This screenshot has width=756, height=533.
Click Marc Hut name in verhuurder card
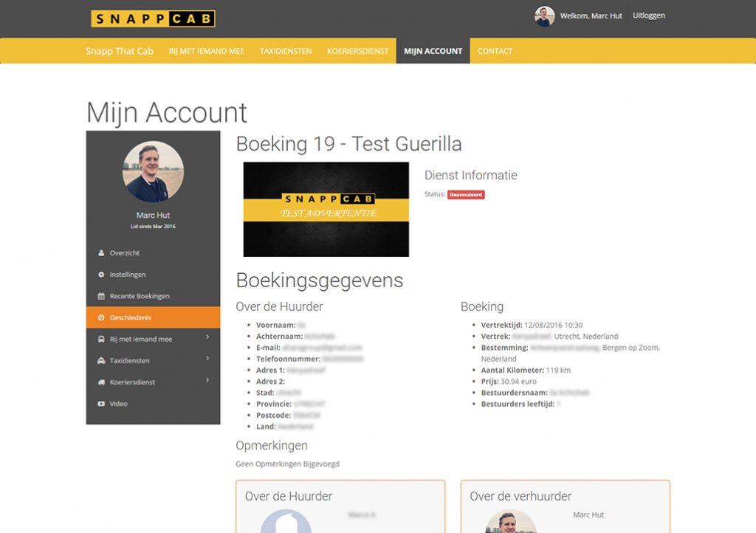[x=588, y=515]
